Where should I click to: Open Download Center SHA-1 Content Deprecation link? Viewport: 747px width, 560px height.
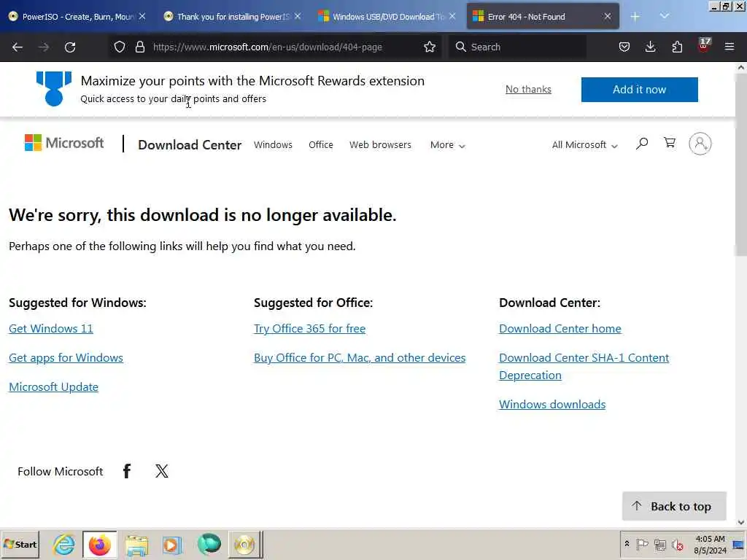point(584,366)
